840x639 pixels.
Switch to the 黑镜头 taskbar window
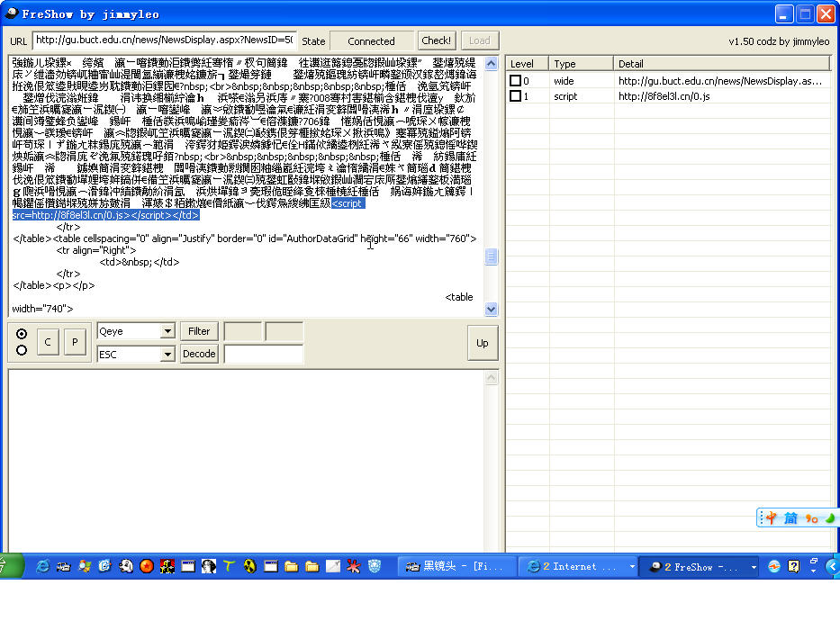tap(456, 567)
